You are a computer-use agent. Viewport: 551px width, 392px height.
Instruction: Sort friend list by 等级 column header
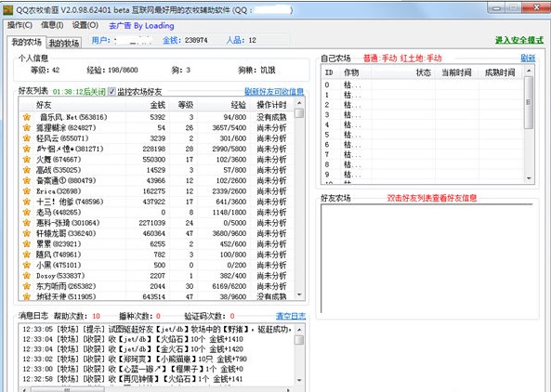coord(183,105)
